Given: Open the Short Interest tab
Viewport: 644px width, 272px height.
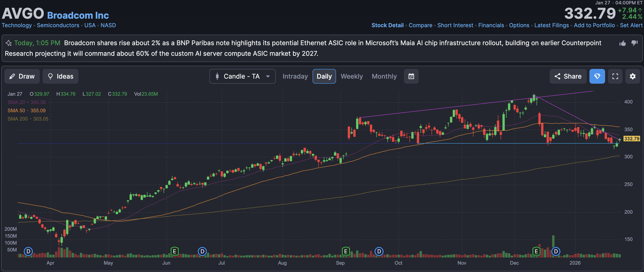Looking at the screenshot, I should pos(455,25).
